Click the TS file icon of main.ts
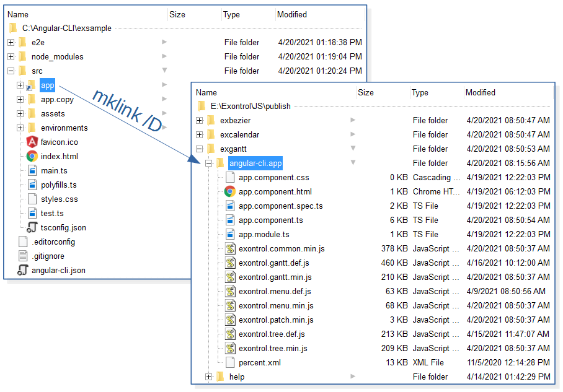This screenshot has height=392, width=563. 32,170
